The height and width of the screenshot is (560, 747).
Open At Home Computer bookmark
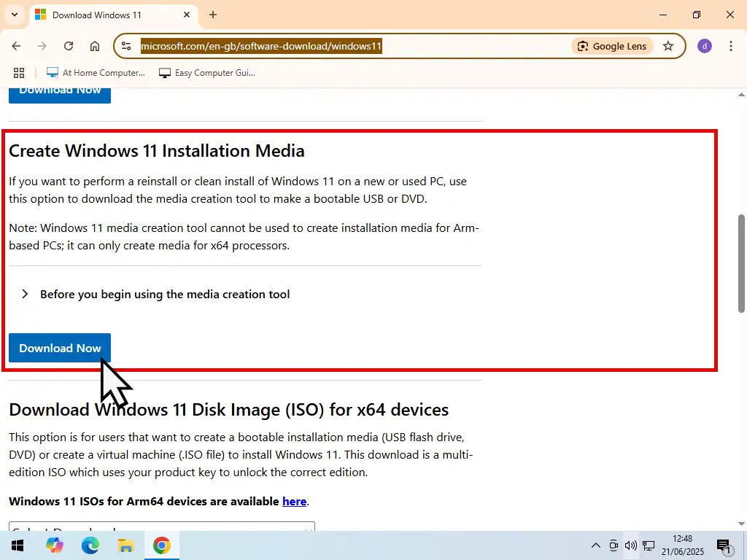[96, 73]
